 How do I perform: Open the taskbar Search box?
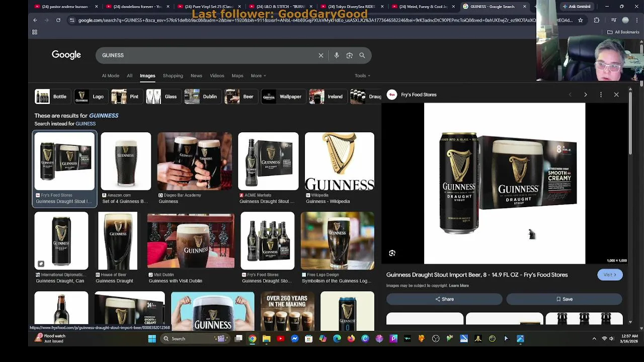click(x=195, y=339)
